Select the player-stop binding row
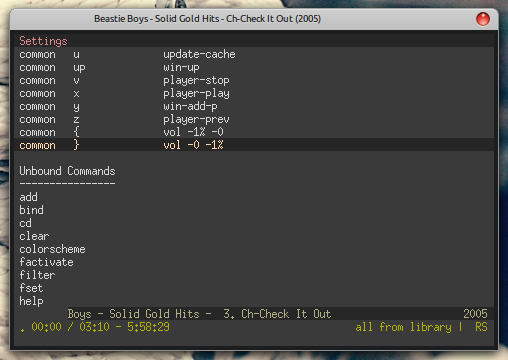 (x=254, y=80)
